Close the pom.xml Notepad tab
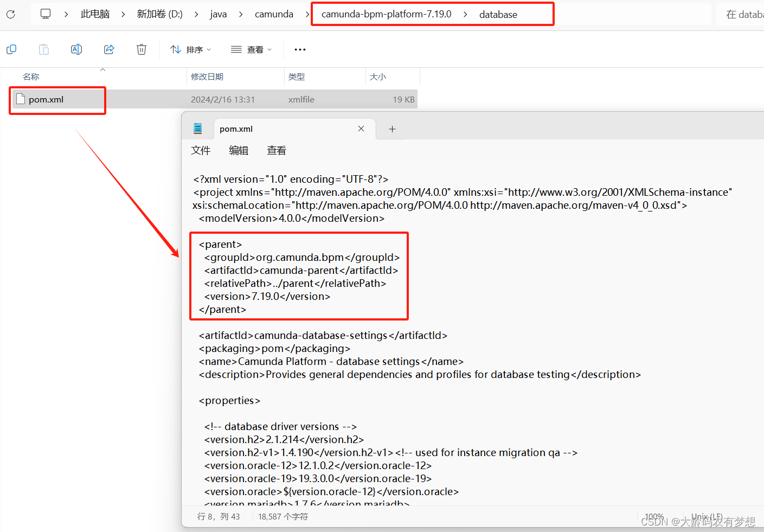 [361, 129]
